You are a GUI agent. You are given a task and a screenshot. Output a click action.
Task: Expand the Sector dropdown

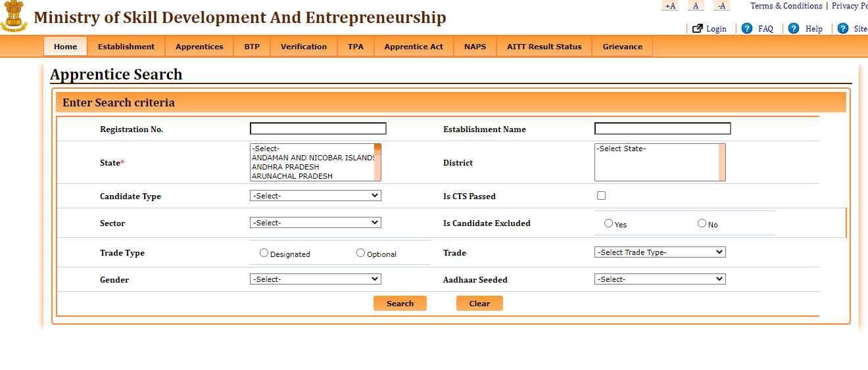[x=316, y=223]
